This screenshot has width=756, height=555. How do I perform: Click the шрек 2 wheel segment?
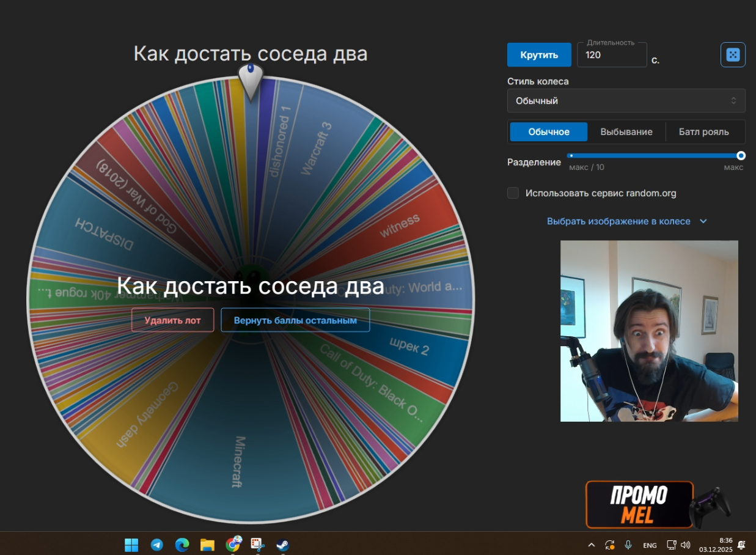point(409,347)
